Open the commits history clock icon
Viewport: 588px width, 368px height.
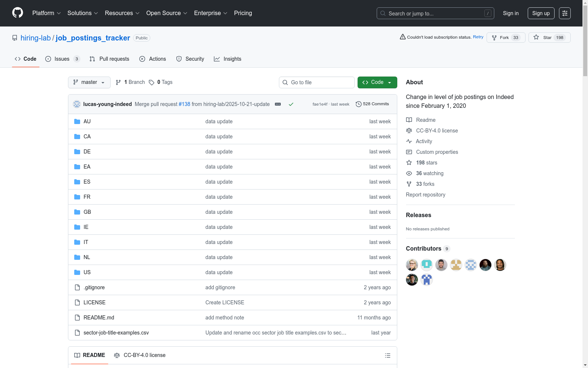pos(359,104)
